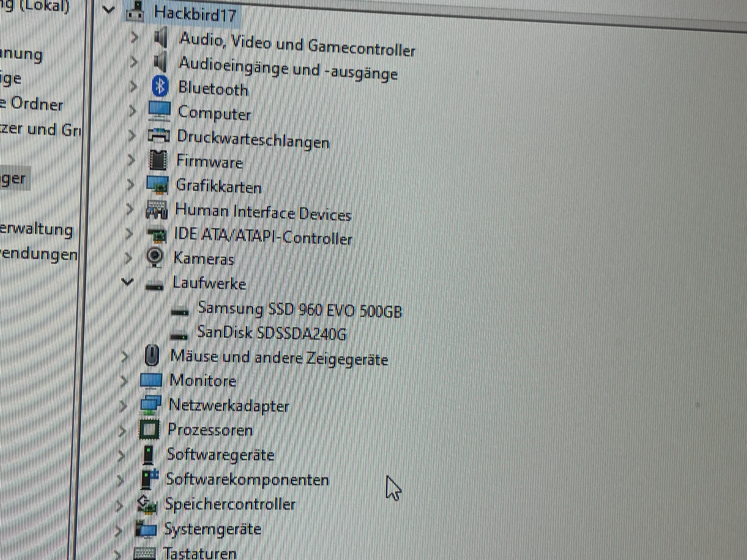The width and height of the screenshot is (747, 560).
Task: Select the Systemgeräte category label
Action: (213, 529)
